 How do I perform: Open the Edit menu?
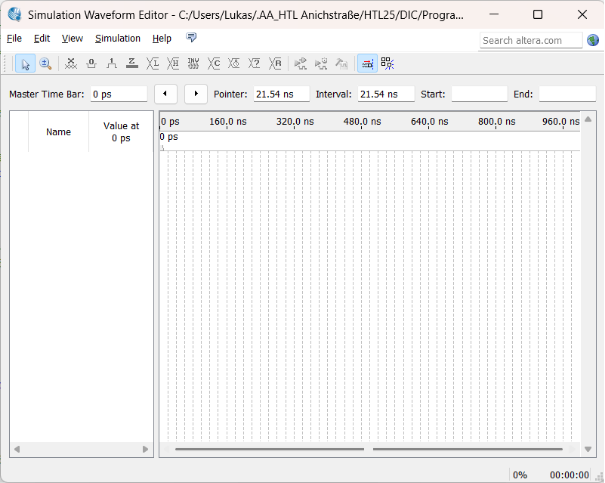coord(42,38)
